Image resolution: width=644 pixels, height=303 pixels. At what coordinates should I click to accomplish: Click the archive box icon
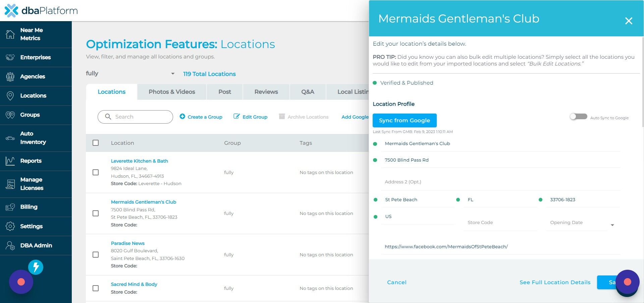pos(282,116)
